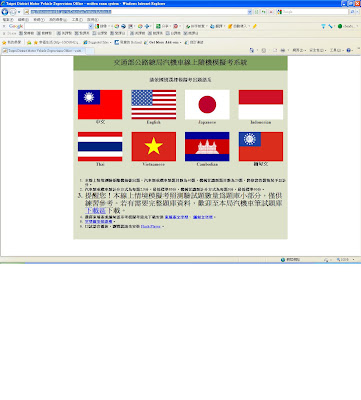Click the Google logo on the toolbar
This screenshot has width=361, height=400.
click(16, 26)
